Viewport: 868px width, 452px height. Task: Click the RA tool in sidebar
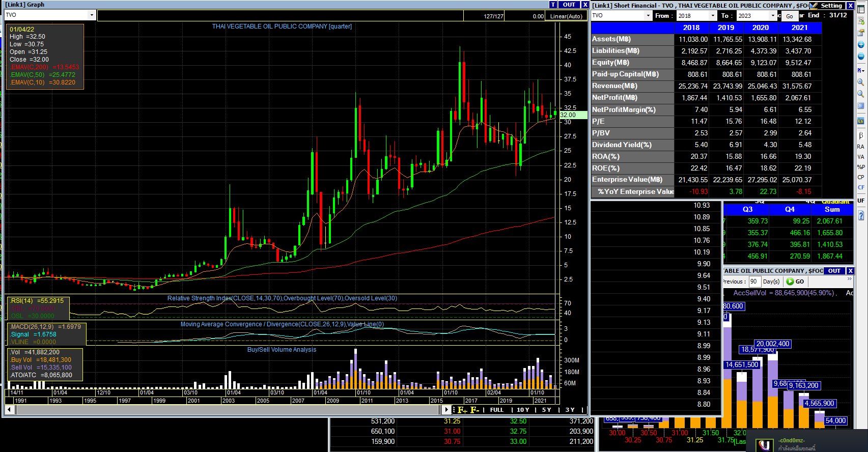[861, 147]
